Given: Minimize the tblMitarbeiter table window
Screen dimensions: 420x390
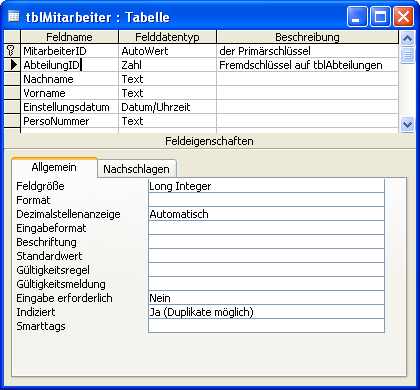Looking at the screenshot, I should coord(357,17).
